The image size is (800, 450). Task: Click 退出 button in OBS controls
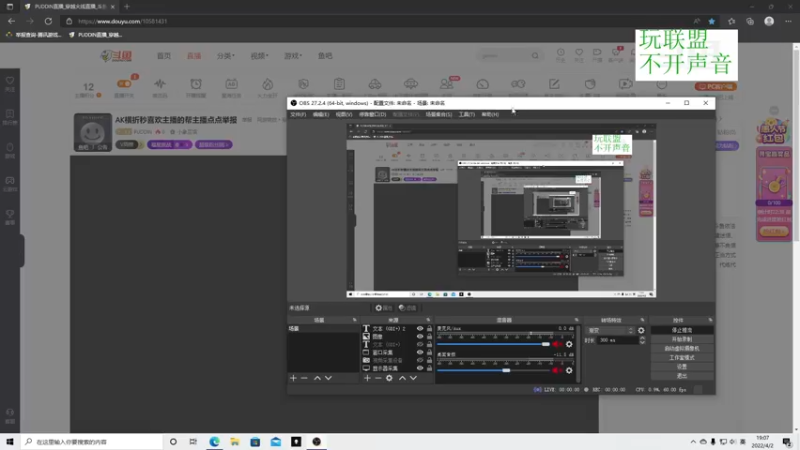tap(682, 376)
